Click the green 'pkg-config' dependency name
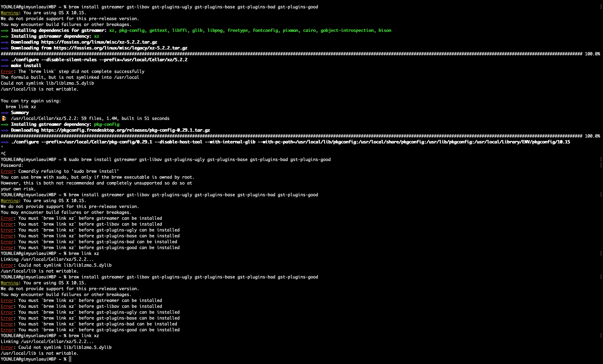 tap(107, 124)
